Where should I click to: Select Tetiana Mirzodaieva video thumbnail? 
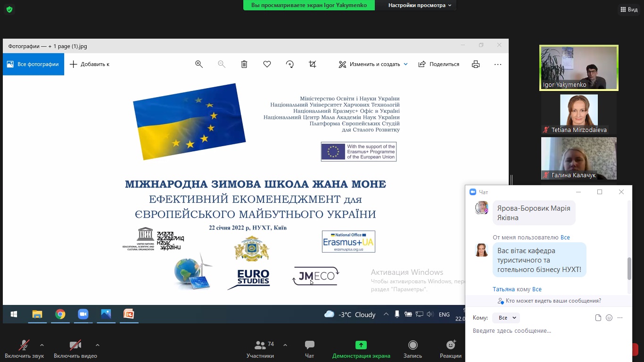pyautogui.click(x=579, y=114)
